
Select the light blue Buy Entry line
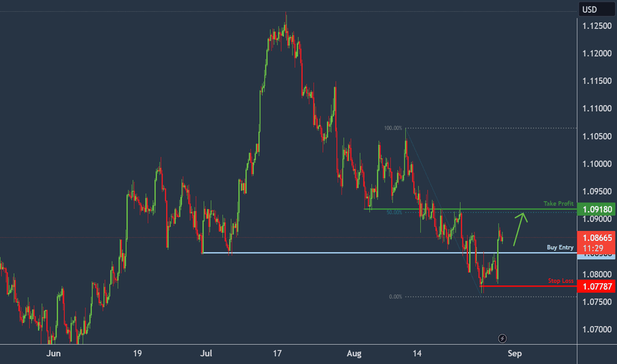tap(389, 253)
